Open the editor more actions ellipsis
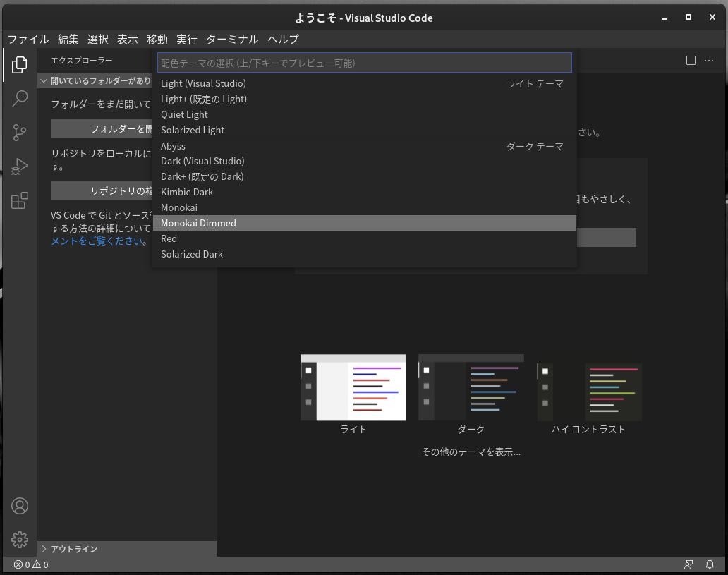728x575 pixels. coord(709,61)
